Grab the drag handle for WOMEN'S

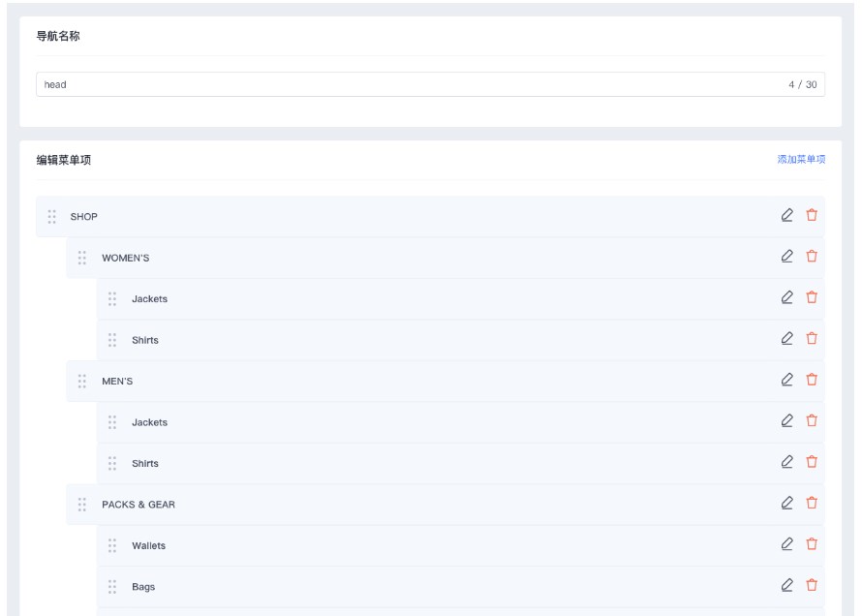(x=82, y=258)
